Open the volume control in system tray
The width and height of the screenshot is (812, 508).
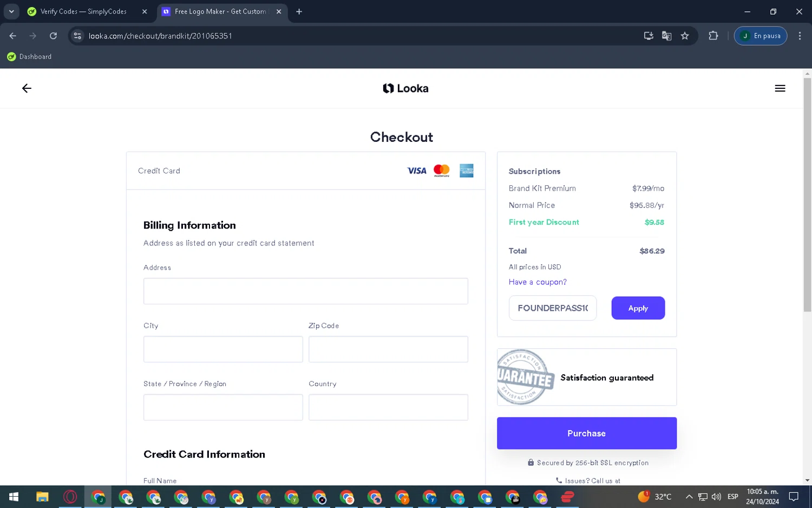click(x=716, y=497)
